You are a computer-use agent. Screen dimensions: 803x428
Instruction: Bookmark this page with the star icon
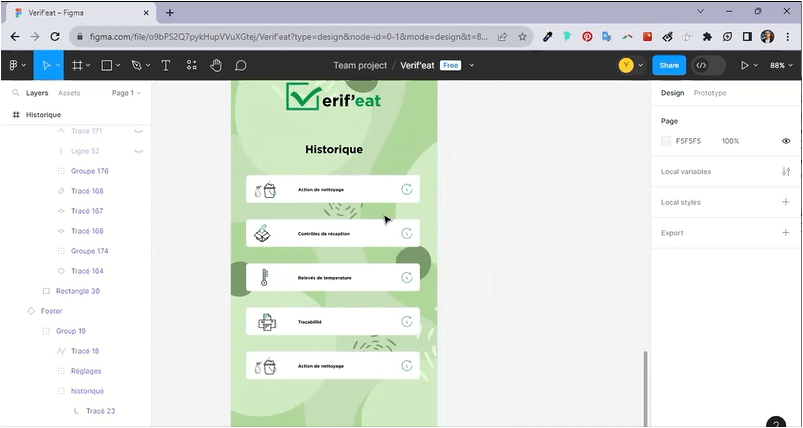pos(522,36)
